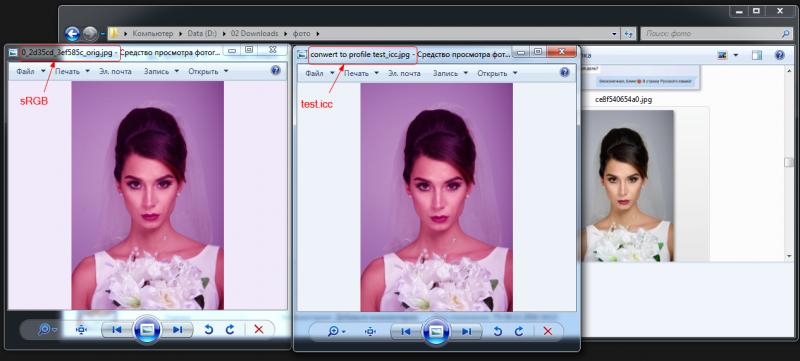Toggle the Explorer preview pane button
This screenshot has height=361, width=800.
757,55
